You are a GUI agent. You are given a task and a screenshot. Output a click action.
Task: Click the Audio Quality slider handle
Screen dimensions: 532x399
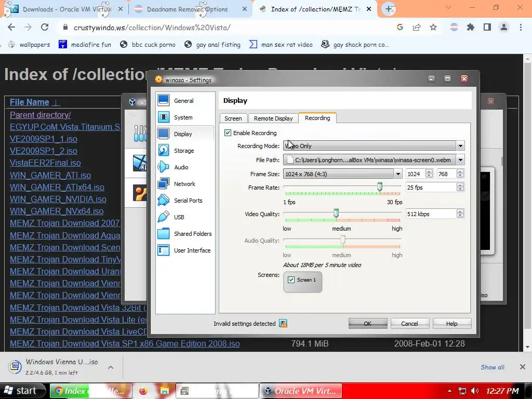pyautogui.click(x=343, y=239)
